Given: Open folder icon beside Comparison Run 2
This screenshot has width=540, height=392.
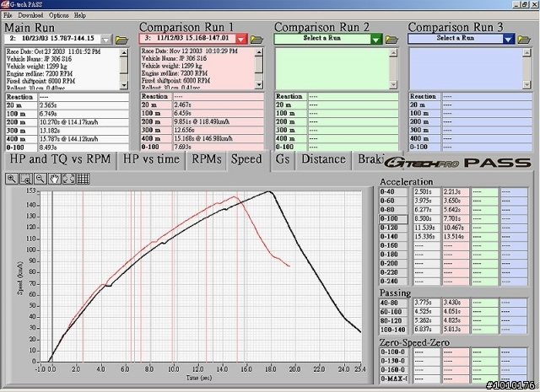Looking at the screenshot, I should point(391,40).
